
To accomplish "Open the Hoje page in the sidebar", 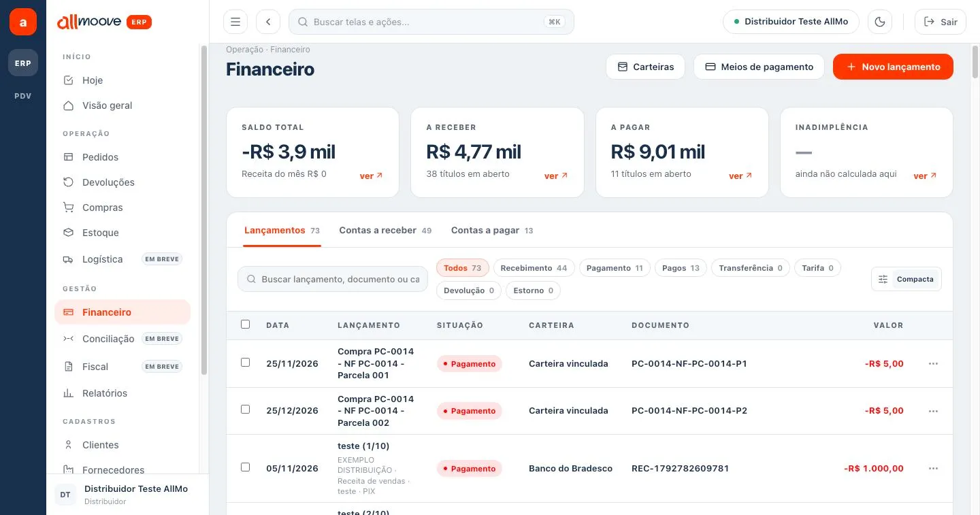I will [122, 80].
